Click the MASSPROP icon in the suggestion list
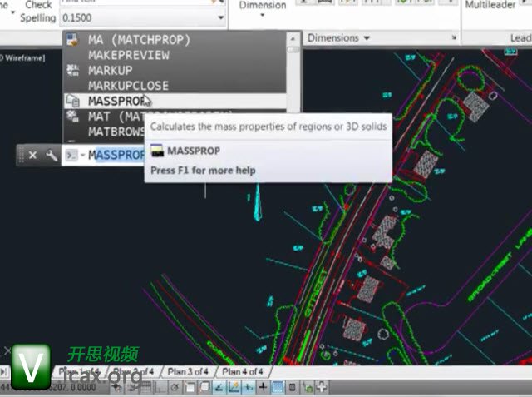Image resolution: width=532 pixels, height=397 pixels. coord(71,101)
